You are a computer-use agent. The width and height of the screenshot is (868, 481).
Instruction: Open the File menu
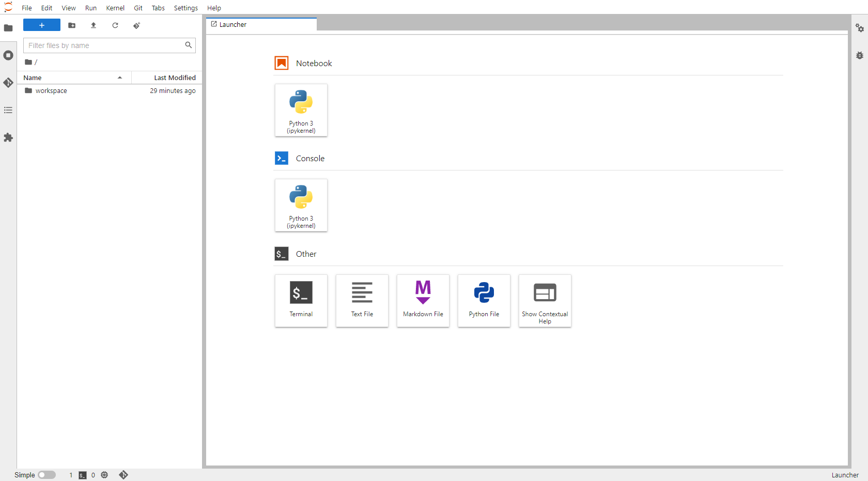(27, 8)
